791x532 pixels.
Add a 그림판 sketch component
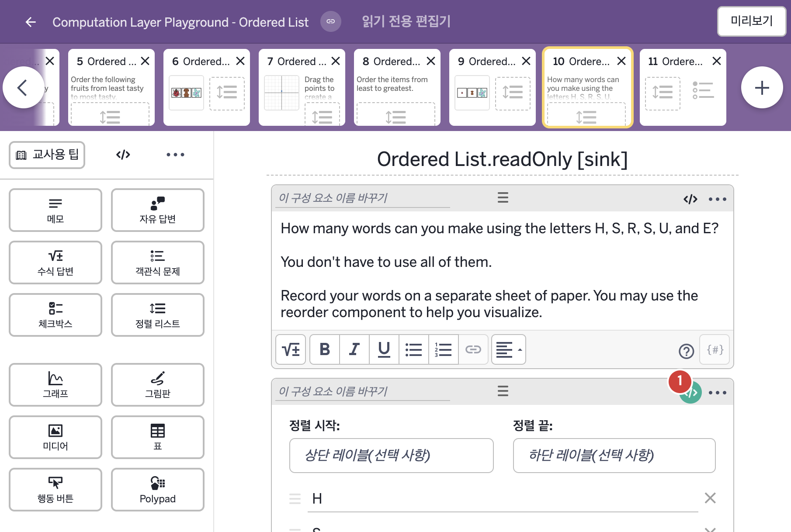click(158, 385)
